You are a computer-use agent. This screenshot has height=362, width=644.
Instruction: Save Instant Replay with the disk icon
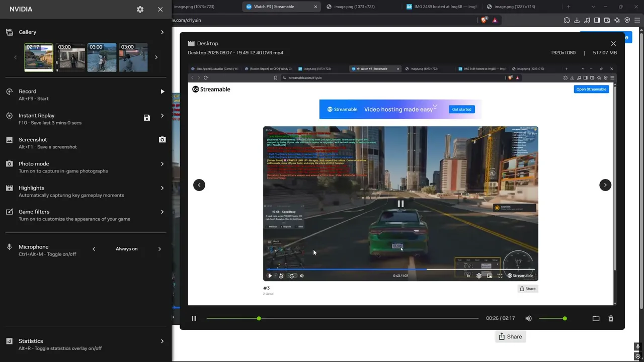(147, 118)
